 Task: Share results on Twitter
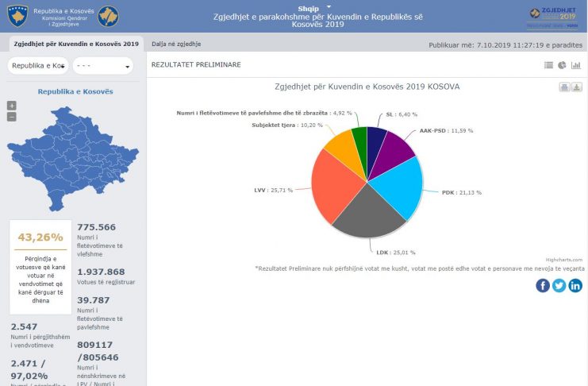(x=559, y=285)
